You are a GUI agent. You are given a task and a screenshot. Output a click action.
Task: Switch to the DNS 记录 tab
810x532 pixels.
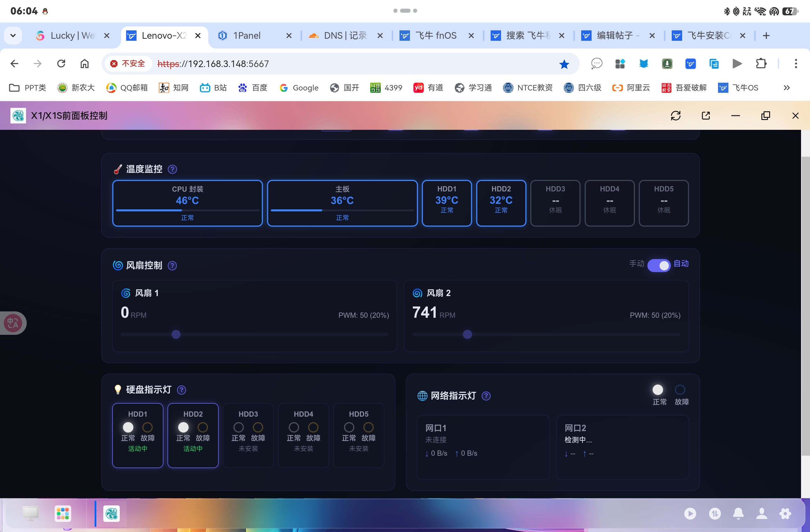tap(345, 35)
